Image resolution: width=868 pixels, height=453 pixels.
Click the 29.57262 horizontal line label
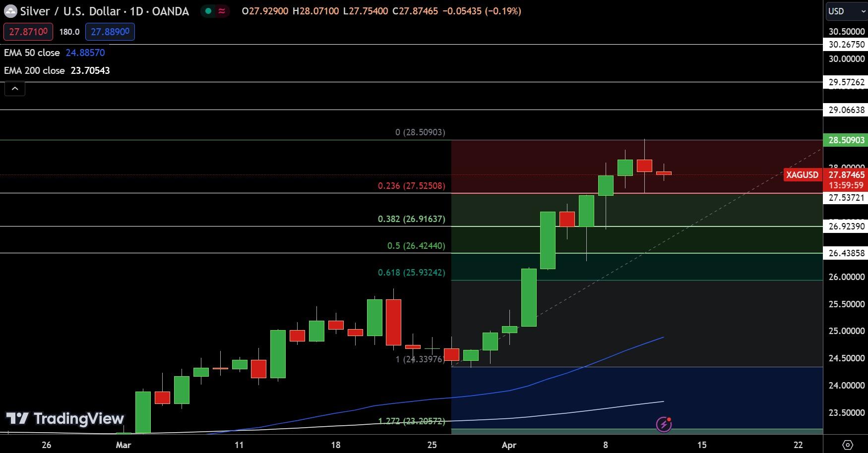(846, 82)
